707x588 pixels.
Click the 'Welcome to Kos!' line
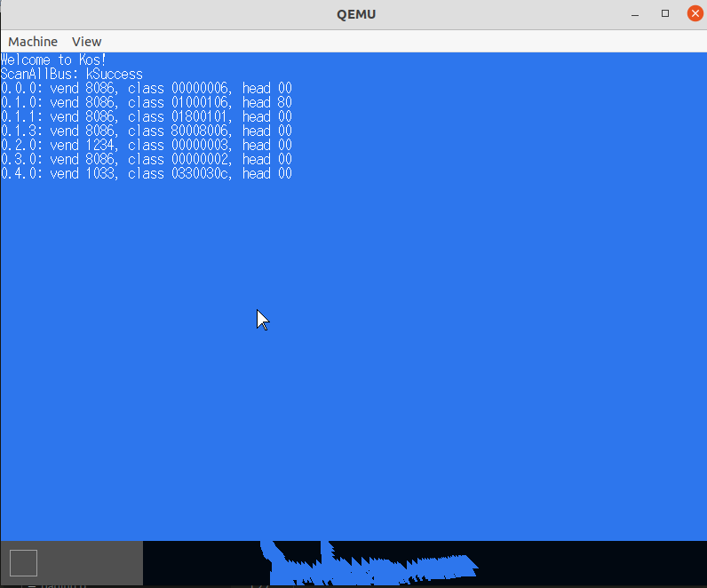click(x=53, y=60)
